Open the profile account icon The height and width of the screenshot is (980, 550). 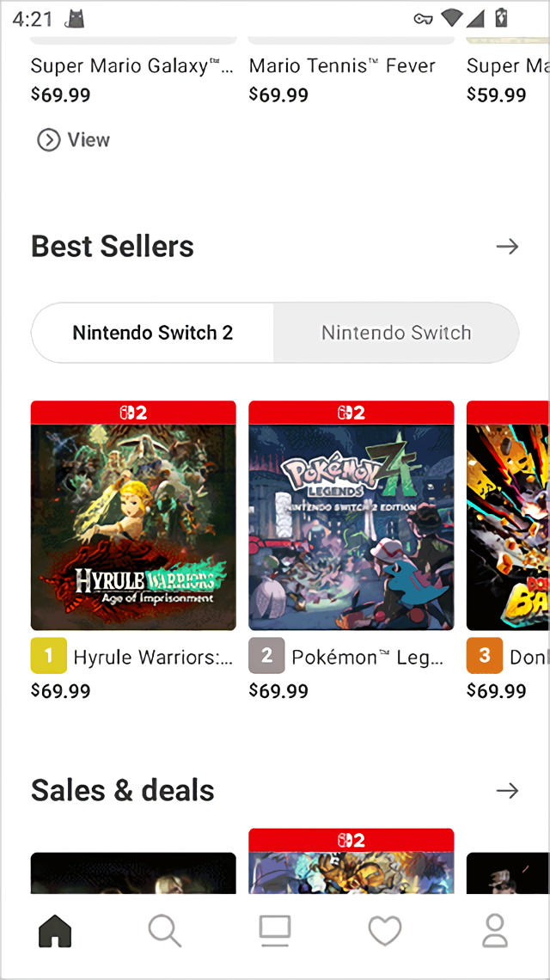(495, 931)
